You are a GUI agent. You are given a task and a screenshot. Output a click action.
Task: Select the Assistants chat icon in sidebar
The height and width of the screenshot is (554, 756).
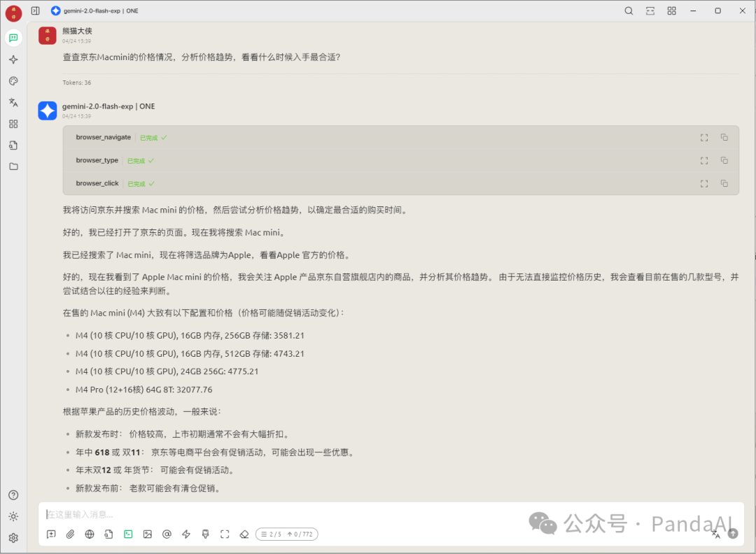point(13,38)
